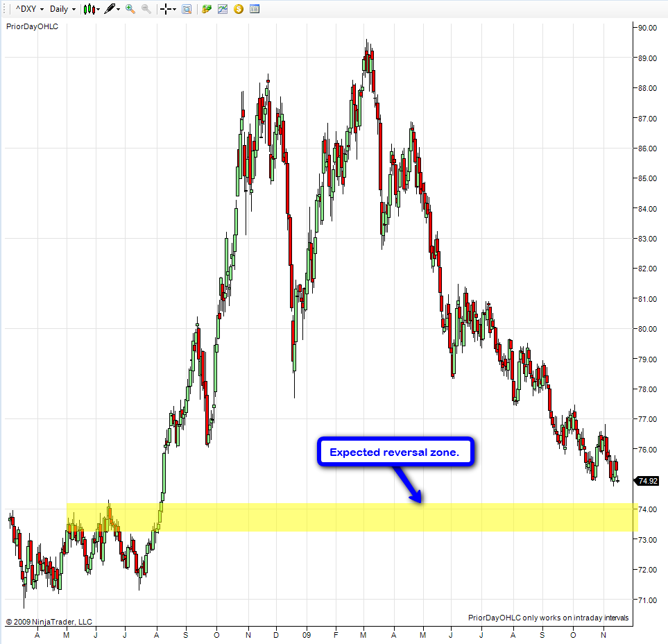Image resolution: width=668 pixels, height=644 pixels.
Task: Open the ^DXY instrument selector dropdown
Action: click(x=30, y=9)
